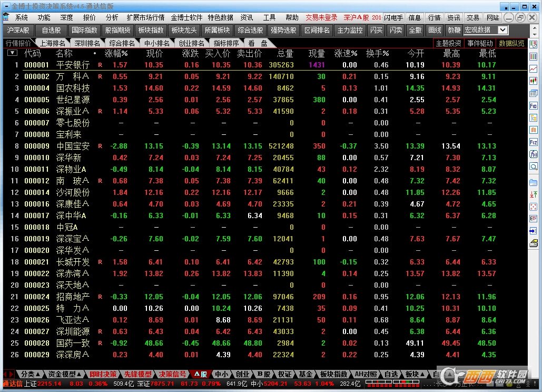Screen dimensions: 542x392
Task: Open the quote list checklist sidebar icon
Action: click(x=534, y=44)
